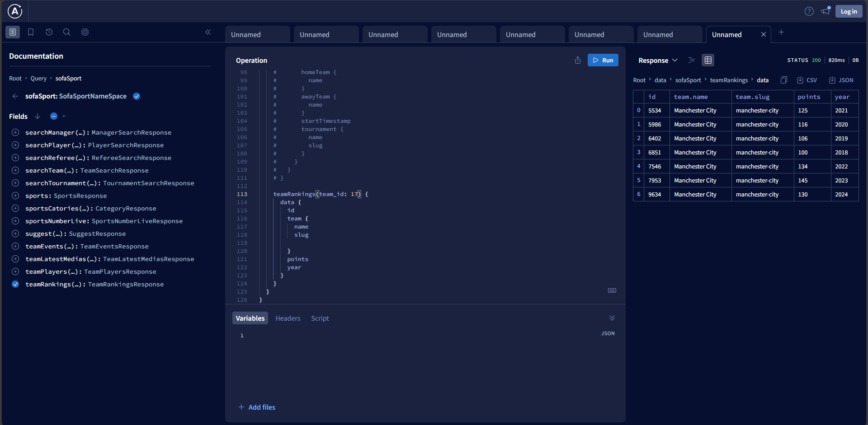Viewport: 868px width, 425px height.
Task: Collapse the Variables panel
Action: pyautogui.click(x=612, y=318)
